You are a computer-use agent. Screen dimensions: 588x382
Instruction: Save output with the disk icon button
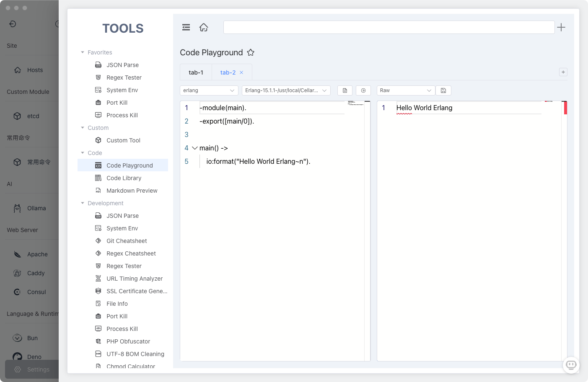pos(443,90)
